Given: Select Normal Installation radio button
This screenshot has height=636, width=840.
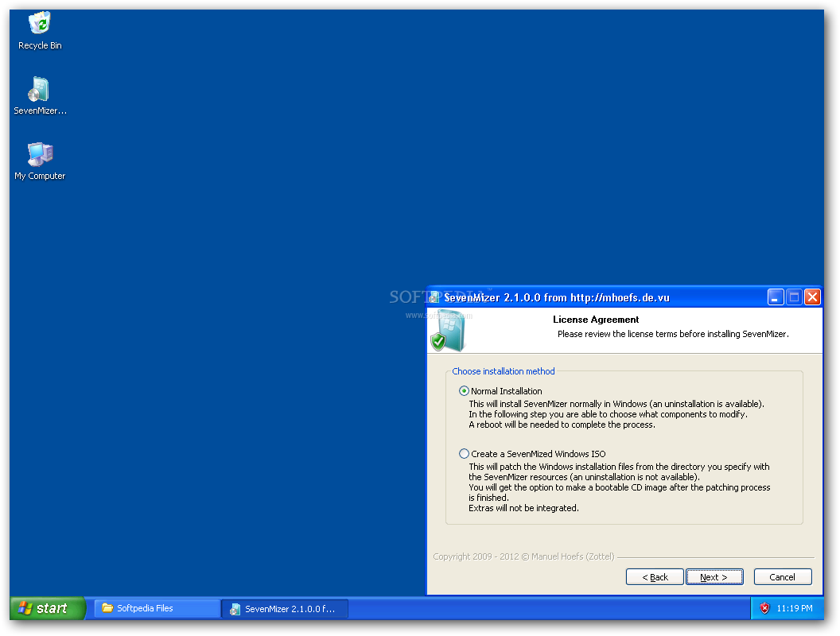Looking at the screenshot, I should 464,391.
